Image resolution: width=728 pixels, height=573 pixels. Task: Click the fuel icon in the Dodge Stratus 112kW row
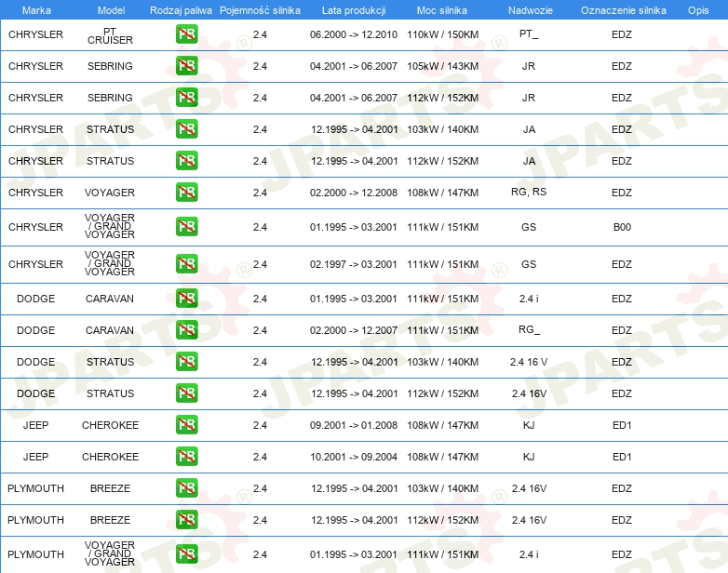[x=186, y=393]
